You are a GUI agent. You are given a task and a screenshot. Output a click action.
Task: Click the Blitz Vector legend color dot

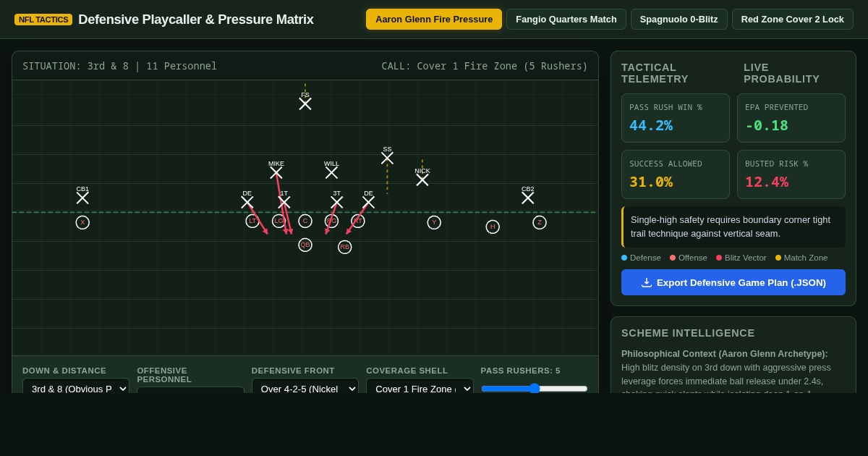[x=719, y=258]
